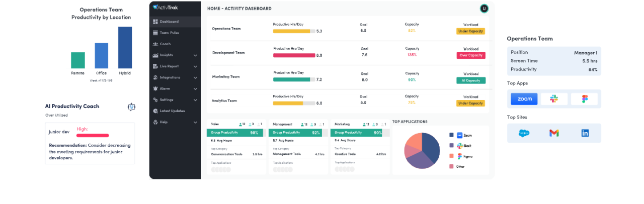Click the red High utilization bar for Junior dev
The height and width of the screenshot is (204, 644).
(x=93, y=135)
